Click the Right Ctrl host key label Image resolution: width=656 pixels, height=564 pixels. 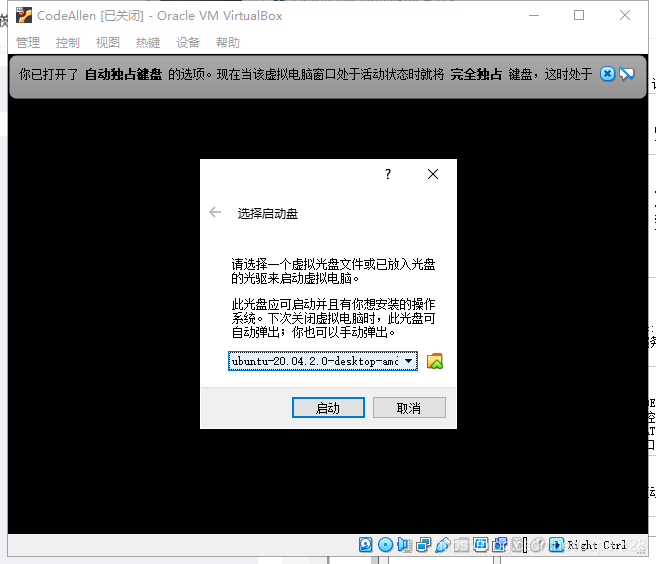(597, 545)
